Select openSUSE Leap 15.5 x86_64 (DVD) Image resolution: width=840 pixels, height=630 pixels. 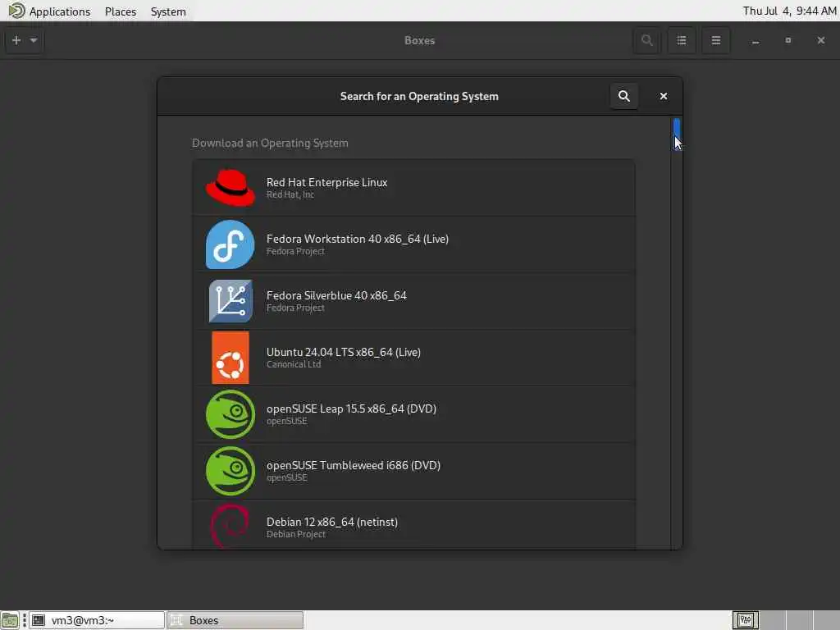[413, 414]
